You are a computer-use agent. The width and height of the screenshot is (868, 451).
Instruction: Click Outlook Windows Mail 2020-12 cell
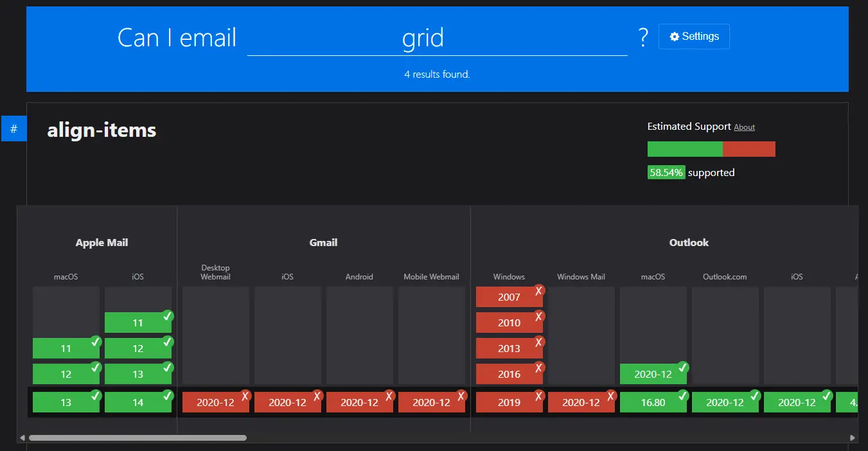(581, 402)
